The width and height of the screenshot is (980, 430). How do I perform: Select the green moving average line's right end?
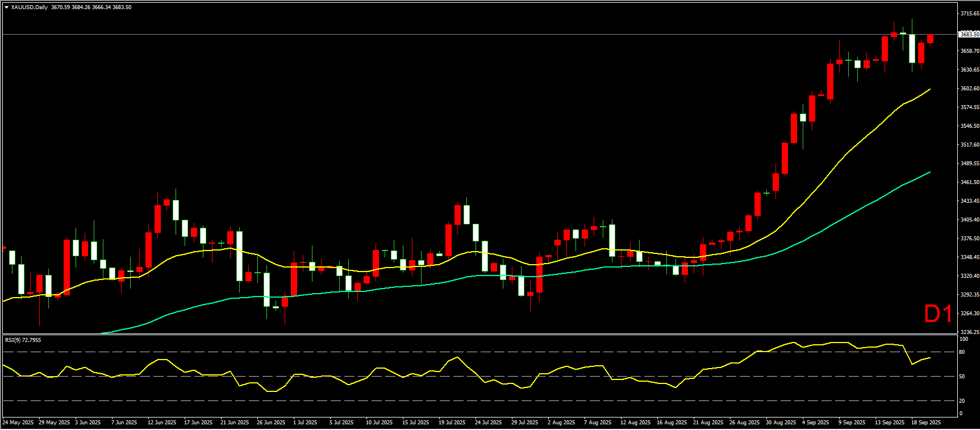pyautogui.click(x=929, y=172)
